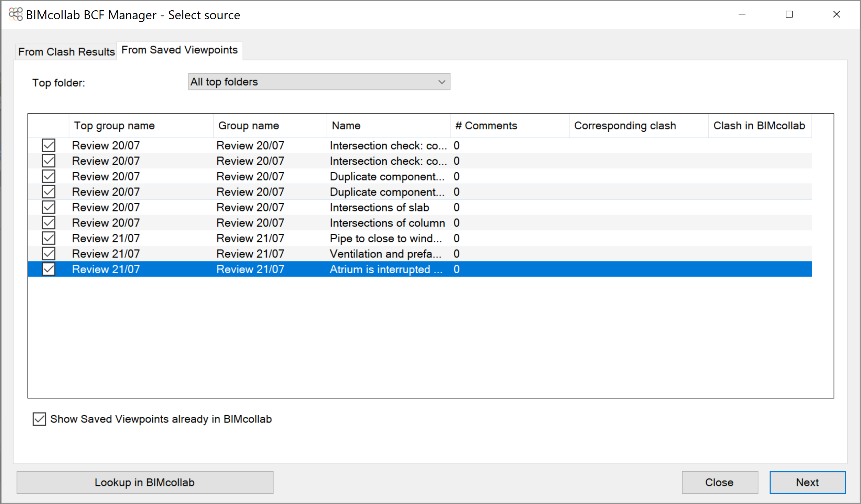This screenshot has width=861, height=504.
Task: Select the Ventilation and prefa... row
Action: 420,254
